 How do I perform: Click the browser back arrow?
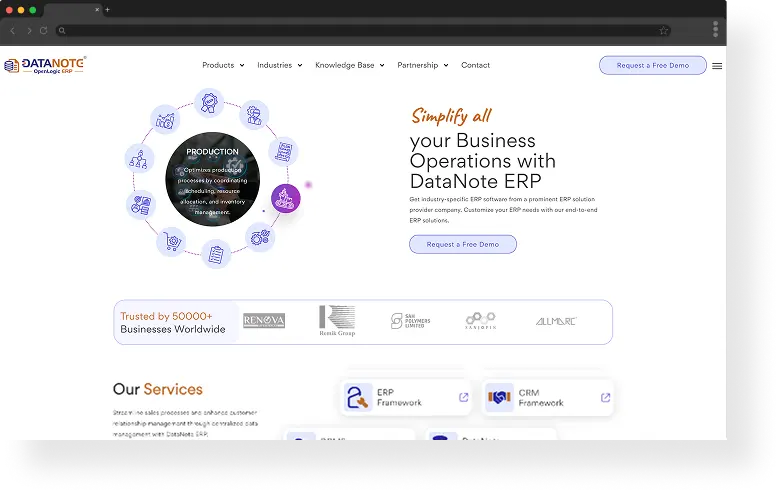click(13, 30)
